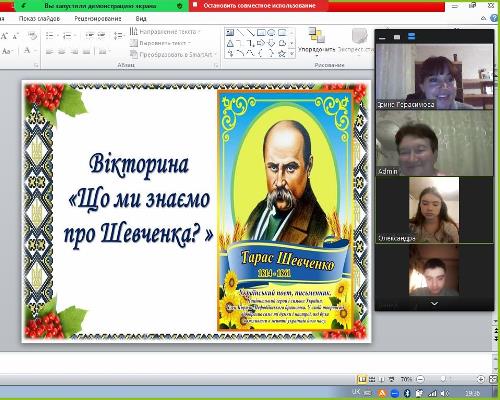Fit slide to current window
The height and width of the screenshot is (400, 500).
[493, 379]
